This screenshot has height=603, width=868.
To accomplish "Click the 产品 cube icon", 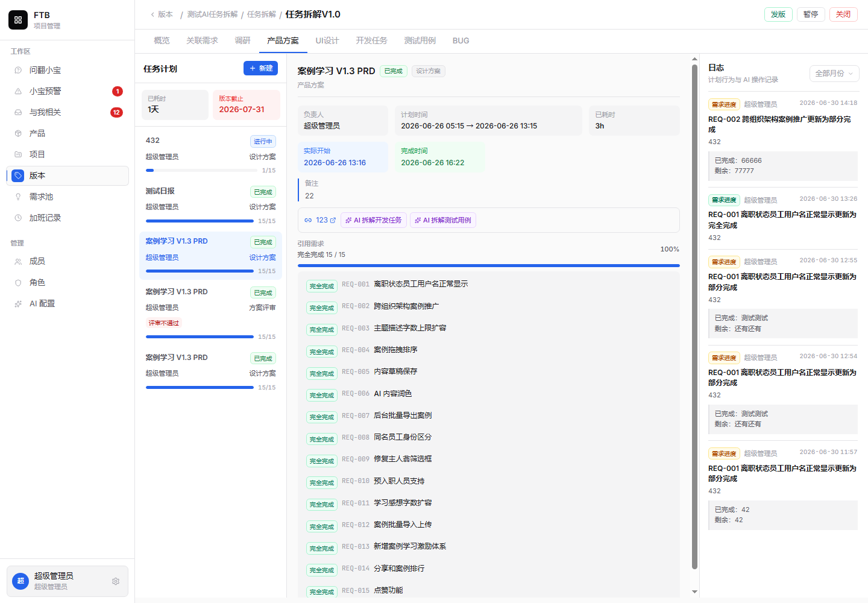I will click(18, 134).
